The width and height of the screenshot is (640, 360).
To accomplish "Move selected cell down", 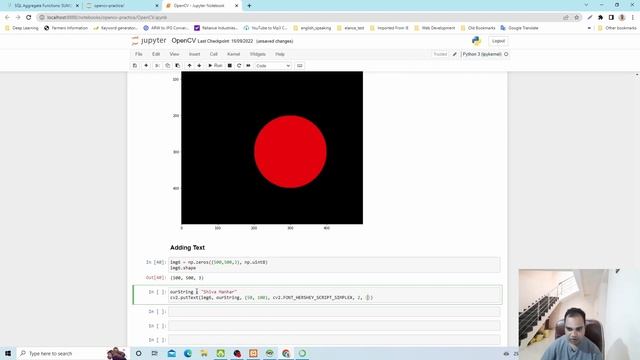I will tap(199, 66).
